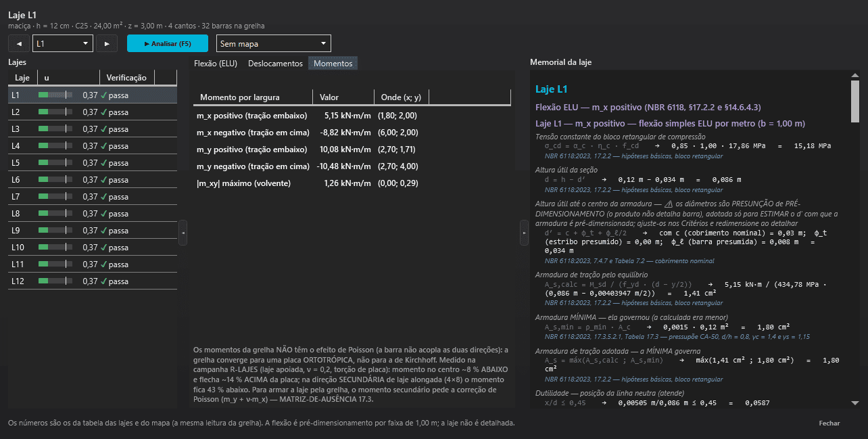Select the m_y negativo (tração em cima) row
Image resolution: width=868 pixels, height=439 pixels.
[x=352, y=166]
